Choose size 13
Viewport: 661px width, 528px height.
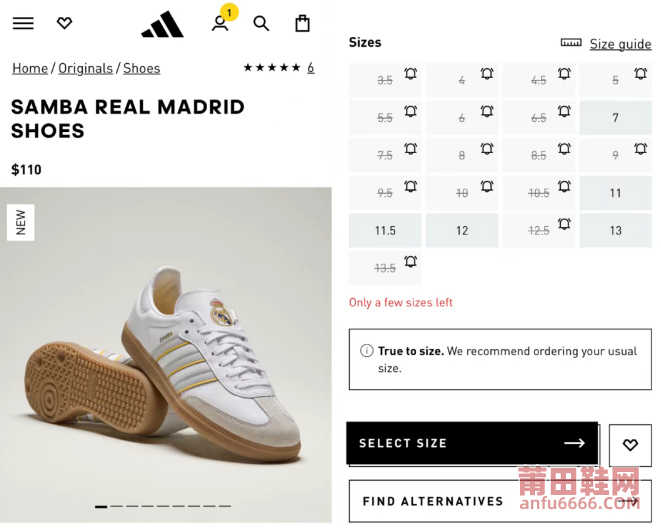tap(615, 230)
